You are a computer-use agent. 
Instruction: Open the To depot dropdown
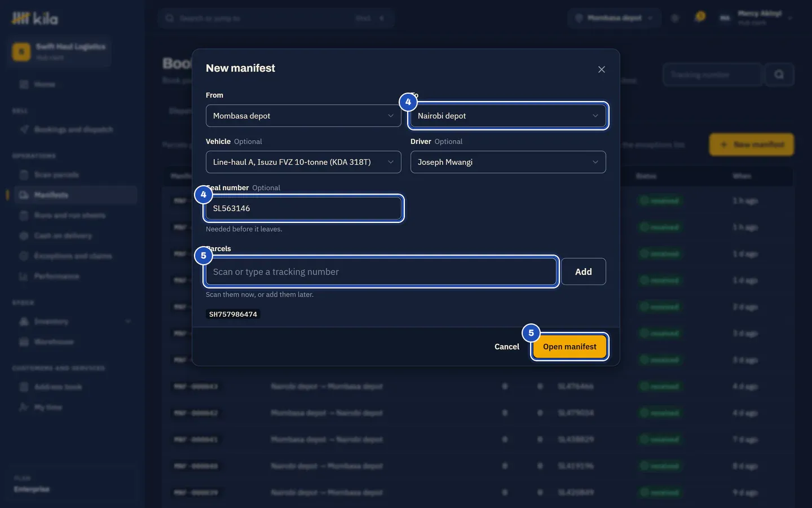click(508, 116)
